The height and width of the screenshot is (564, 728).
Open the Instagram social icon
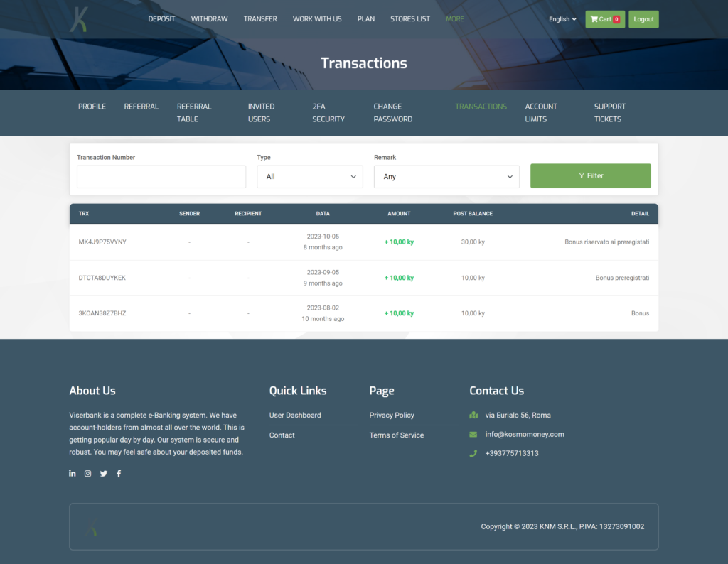tap(88, 474)
